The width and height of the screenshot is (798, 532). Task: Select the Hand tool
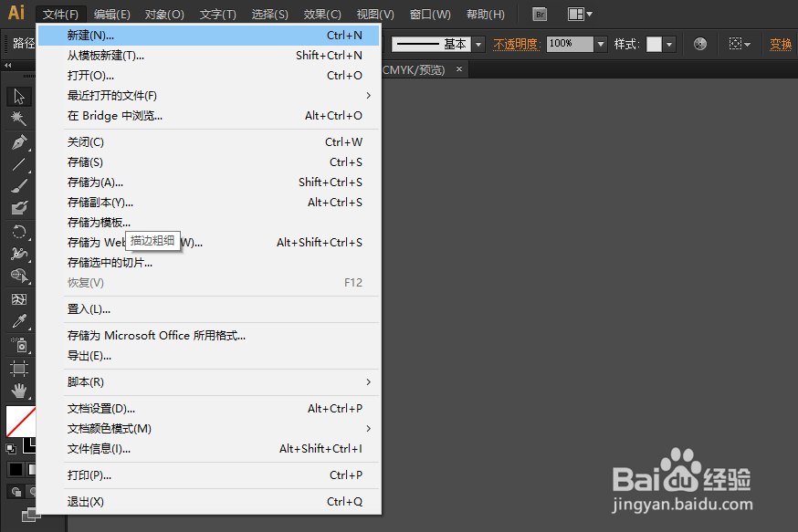[x=19, y=391]
